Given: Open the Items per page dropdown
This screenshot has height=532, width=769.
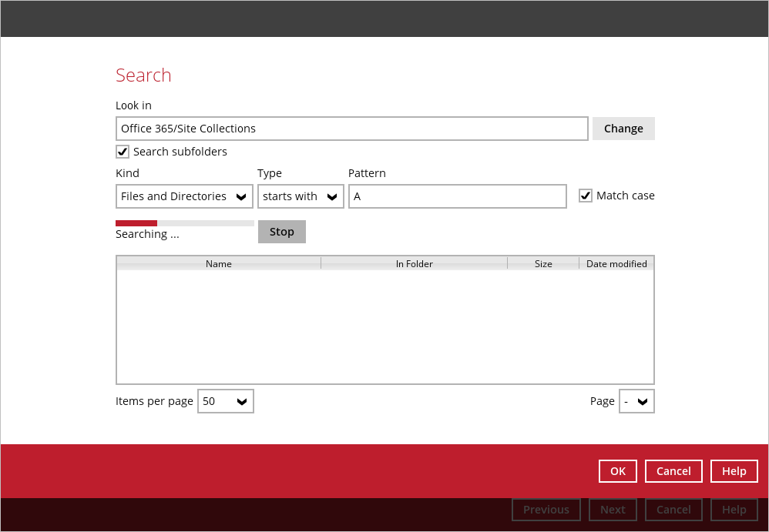Looking at the screenshot, I should pyautogui.click(x=225, y=401).
